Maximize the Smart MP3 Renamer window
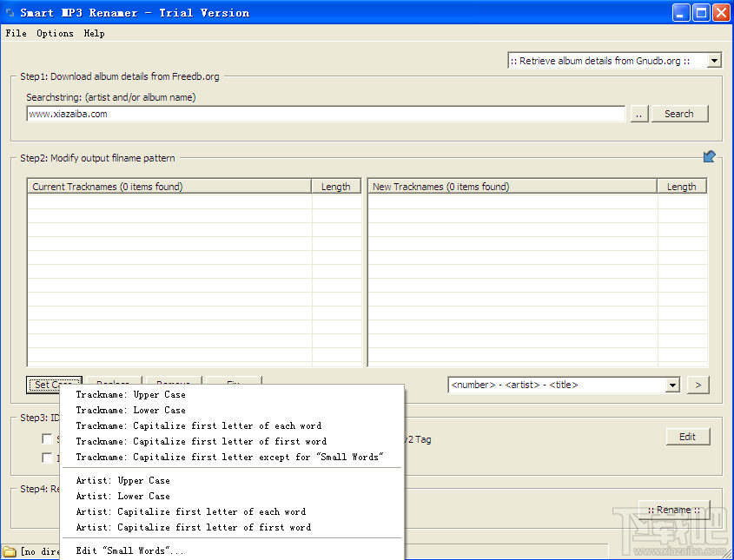Viewport: 734px width, 560px height. [701, 13]
